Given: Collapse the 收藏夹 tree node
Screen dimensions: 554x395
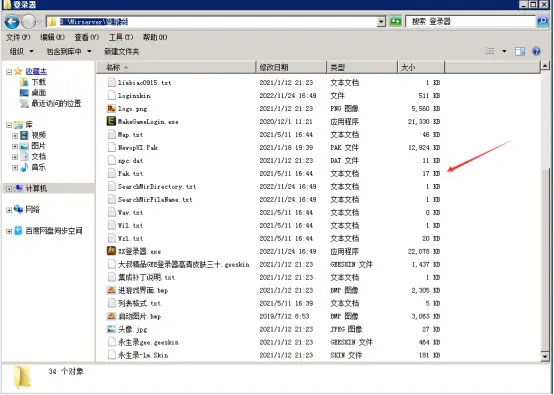Looking at the screenshot, I should (9, 72).
